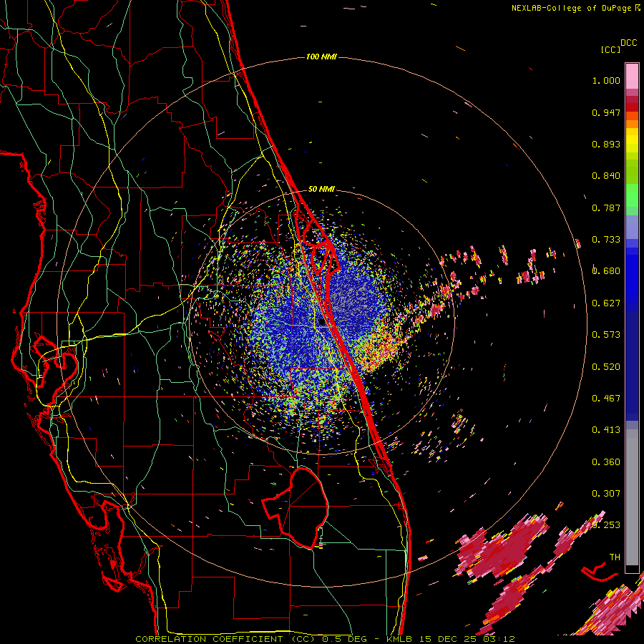This screenshot has height=644, width=644.
Task: Click the 1.000 legend value
Action: (x=606, y=80)
